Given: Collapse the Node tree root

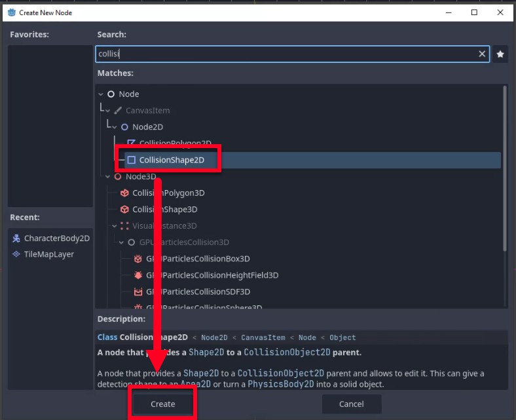Looking at the screenshot, I should (x=101, y=94).
